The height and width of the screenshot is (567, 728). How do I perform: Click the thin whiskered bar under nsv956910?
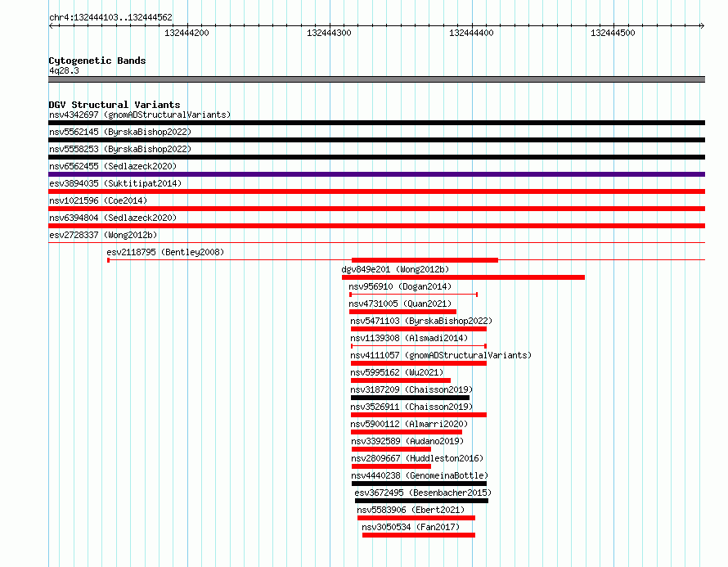[413, 295]
